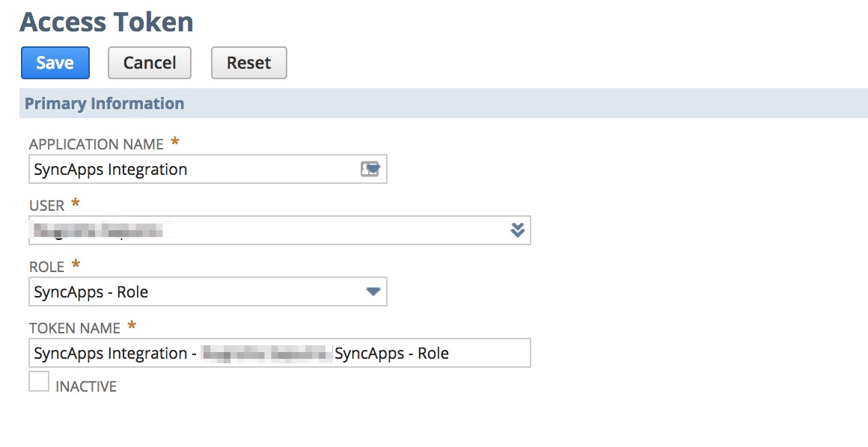Screen dimensions: 868x447
Task: Click the Primary Information section header
Action: pos(104,103)
